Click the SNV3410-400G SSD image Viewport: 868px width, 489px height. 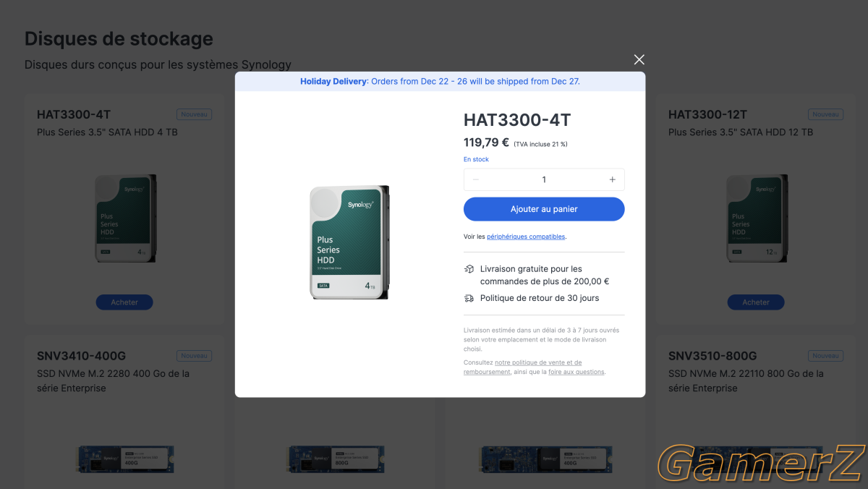126,459
